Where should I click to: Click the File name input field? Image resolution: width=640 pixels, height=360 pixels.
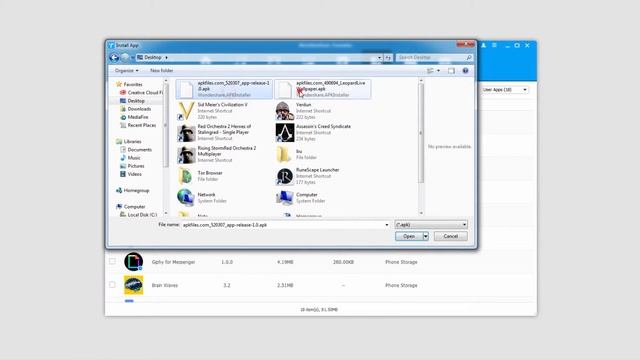285,225
